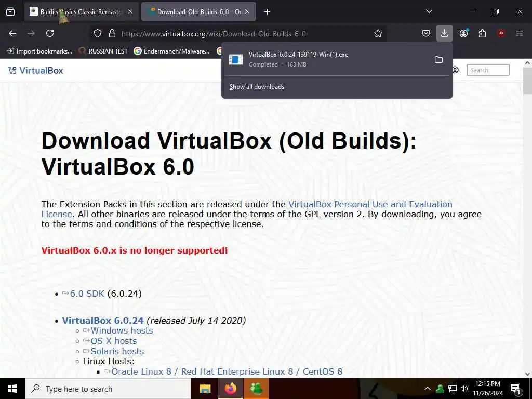Open tracking protection shield icon
Image resolution: width=532 pixels, height=399 pixels.
[x=98, y=34]
